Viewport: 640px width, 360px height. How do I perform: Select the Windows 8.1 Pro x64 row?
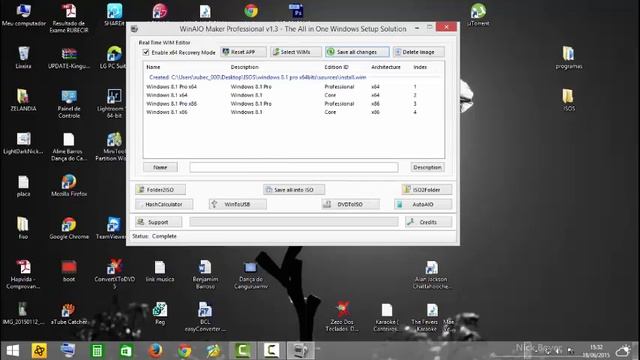tap(293, 87)
